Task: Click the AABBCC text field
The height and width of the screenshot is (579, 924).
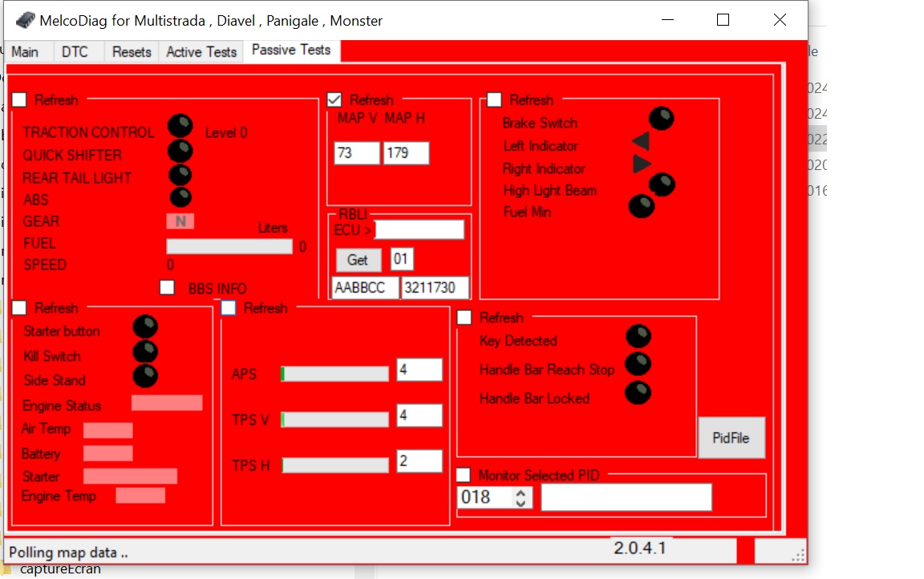Action: click(365, 288)
